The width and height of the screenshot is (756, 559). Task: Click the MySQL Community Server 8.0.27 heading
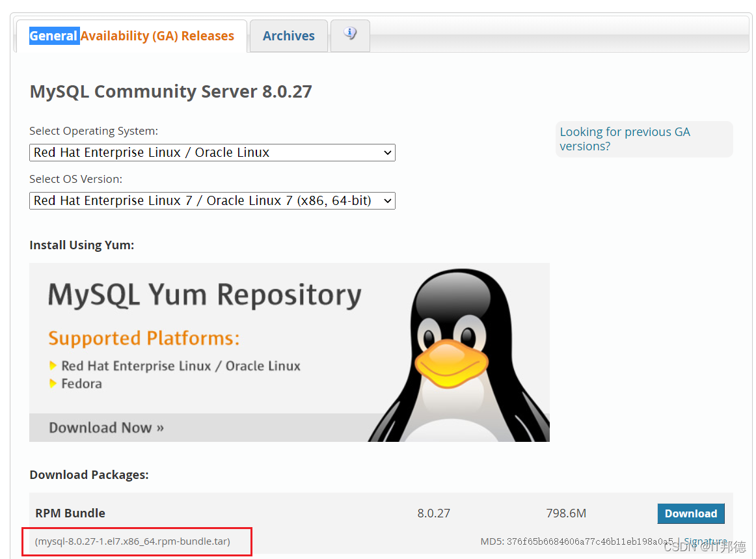click(x=170, y=92)
